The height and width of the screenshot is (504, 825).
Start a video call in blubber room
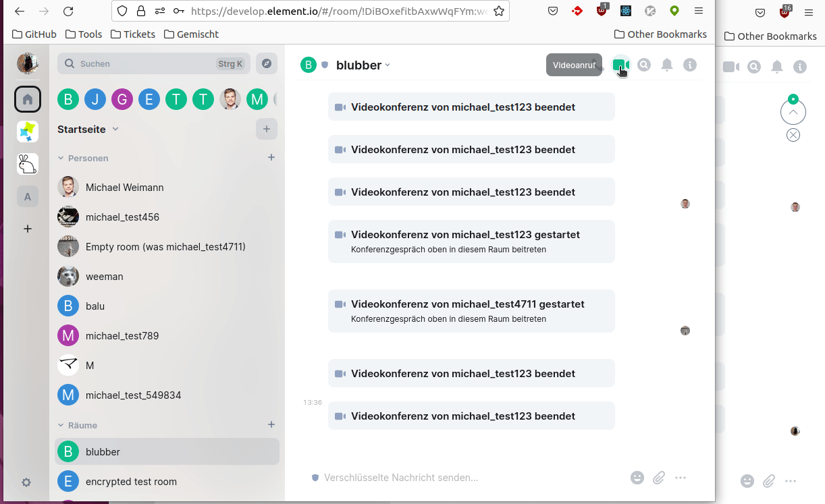point(620,65)
